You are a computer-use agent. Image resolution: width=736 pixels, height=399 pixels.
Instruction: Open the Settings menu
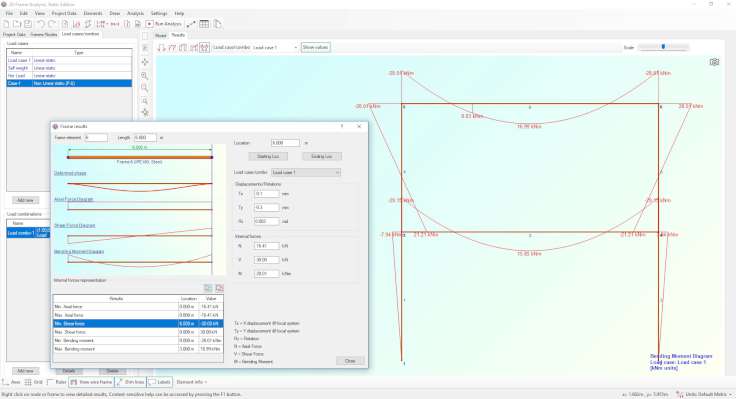coord(159,14)
